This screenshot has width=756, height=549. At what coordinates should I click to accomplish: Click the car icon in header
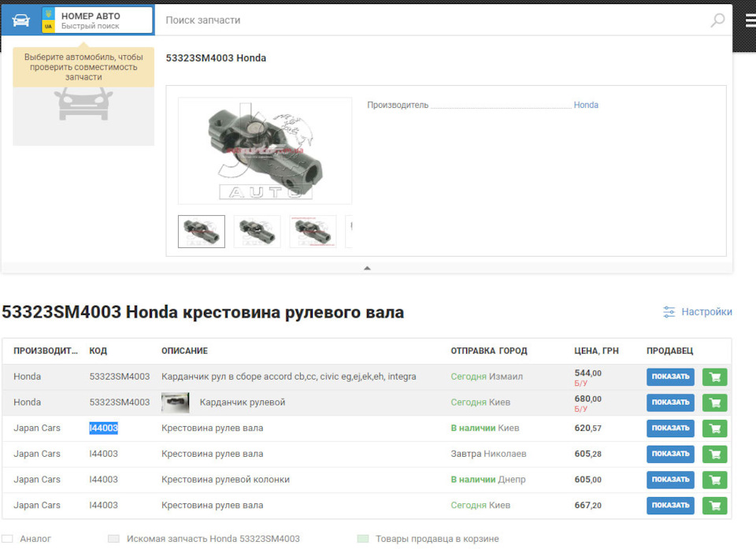pyautogui.click(x=20, y=20)
